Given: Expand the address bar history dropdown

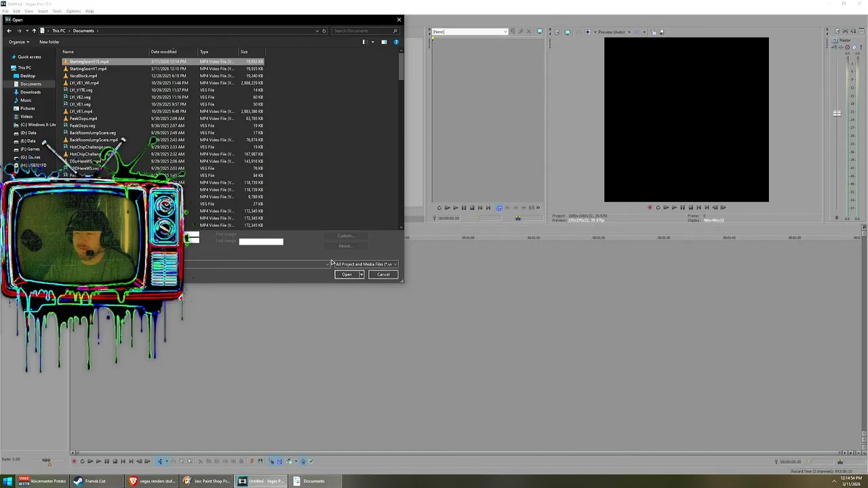Looking at the screenshot, I should 317,30.
